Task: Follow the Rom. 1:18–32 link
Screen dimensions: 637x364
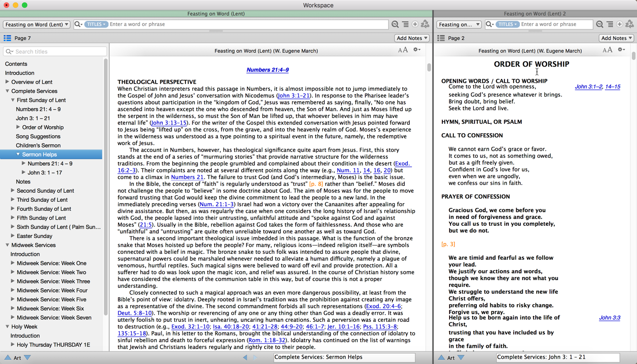Action: tap(267, 340)
